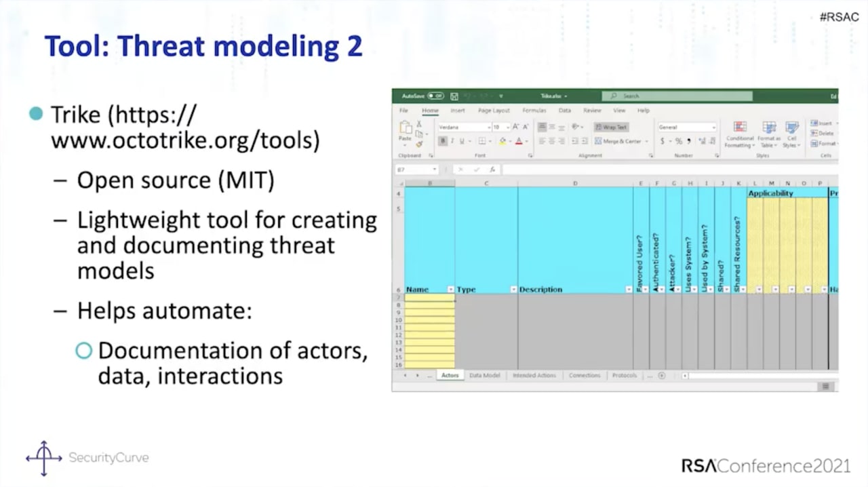Click the Decrease Decimal icon
The height and width of the screenshot is (487, 868).
(x=713, y=141)
